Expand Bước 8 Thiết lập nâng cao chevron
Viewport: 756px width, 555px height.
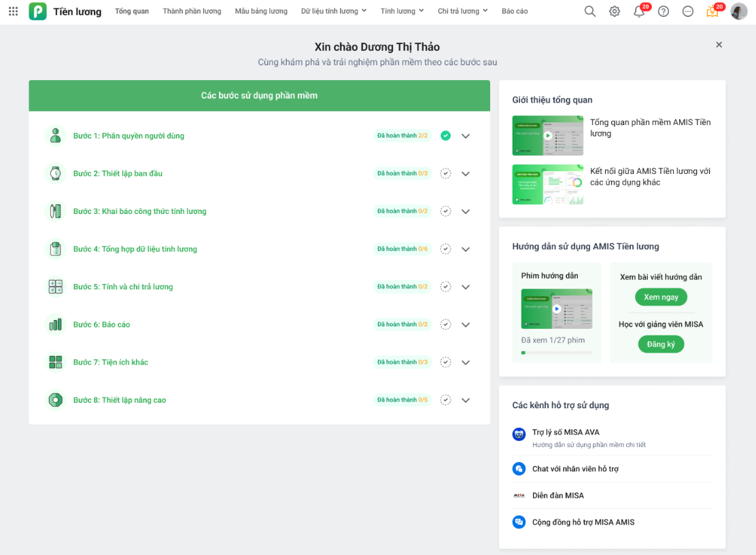click(x=465, y=400)
